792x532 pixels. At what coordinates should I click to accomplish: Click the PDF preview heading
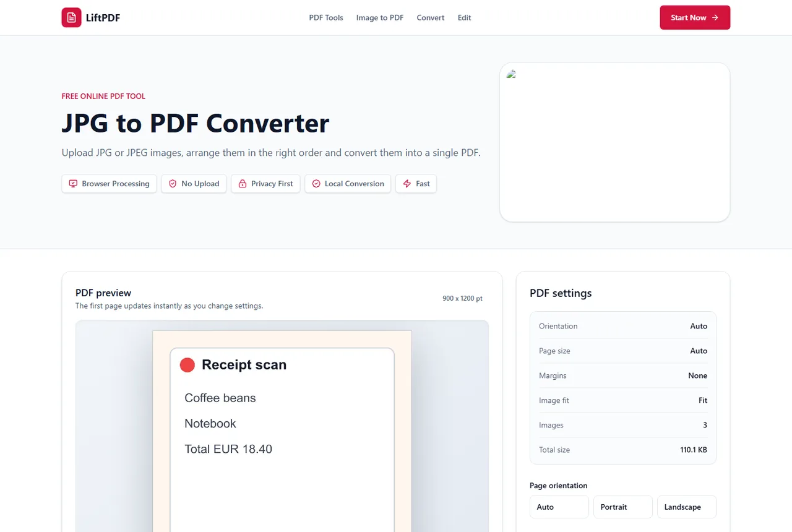tap(103, 293)
